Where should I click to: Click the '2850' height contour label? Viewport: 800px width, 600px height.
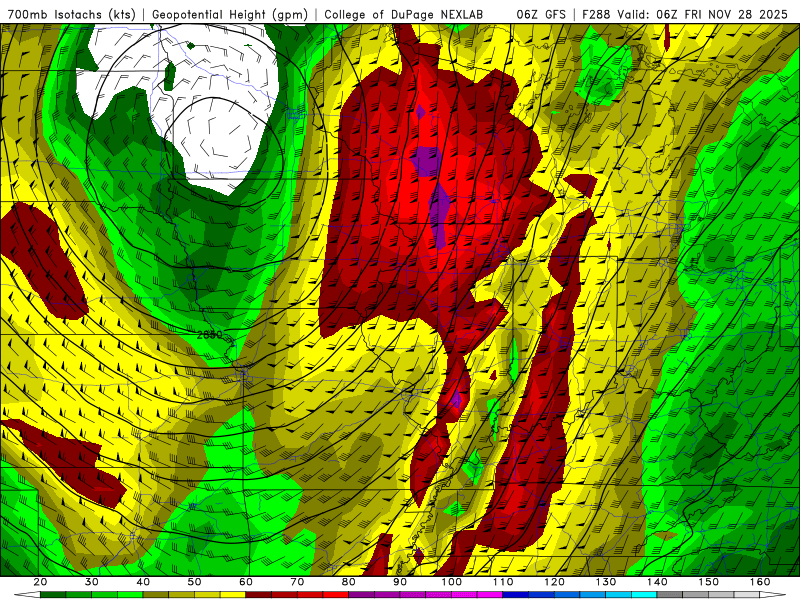tap(210, 335)
